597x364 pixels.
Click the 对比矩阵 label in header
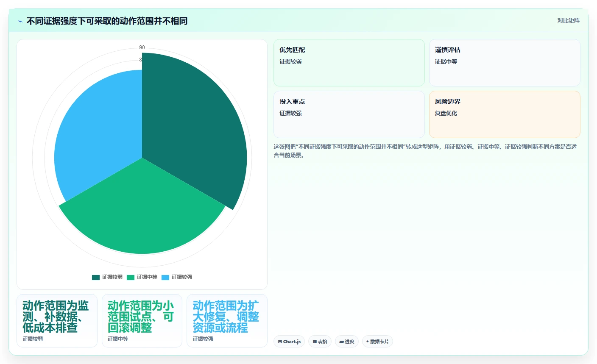568,21
